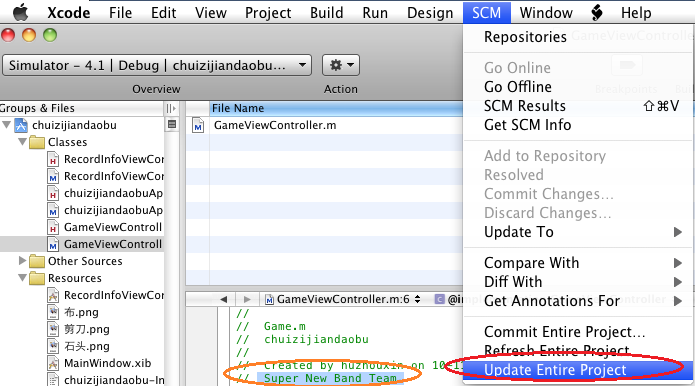The height and width of the screenshot is (386, 695).
Task: Select 剪刀.png image file
Action: point(79,329)
